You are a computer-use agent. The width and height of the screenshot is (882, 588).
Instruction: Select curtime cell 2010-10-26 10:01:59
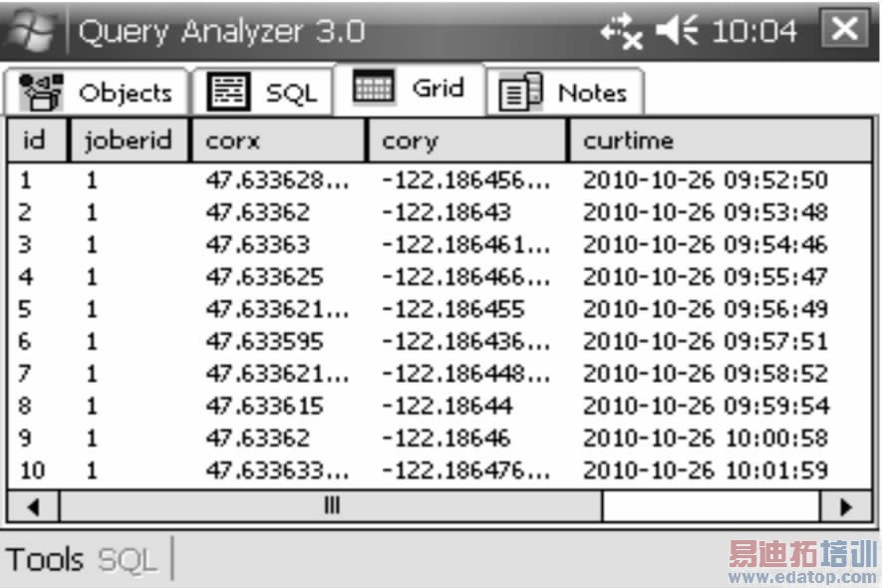pyautogui.click(x=706, y=470)
